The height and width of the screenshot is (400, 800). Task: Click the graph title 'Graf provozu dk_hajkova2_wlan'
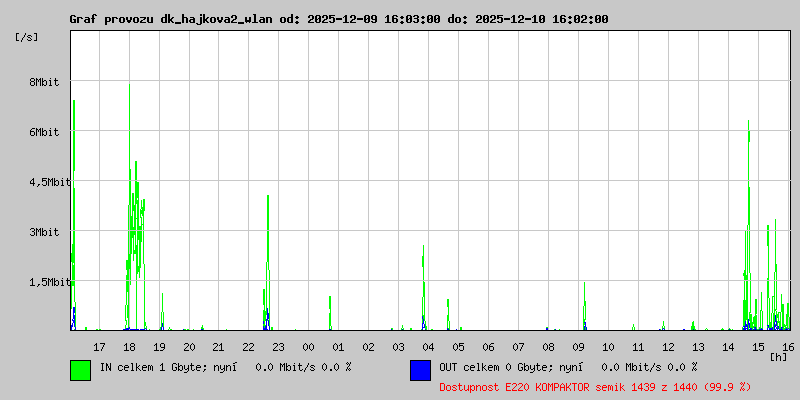click(x=173, y=19)
